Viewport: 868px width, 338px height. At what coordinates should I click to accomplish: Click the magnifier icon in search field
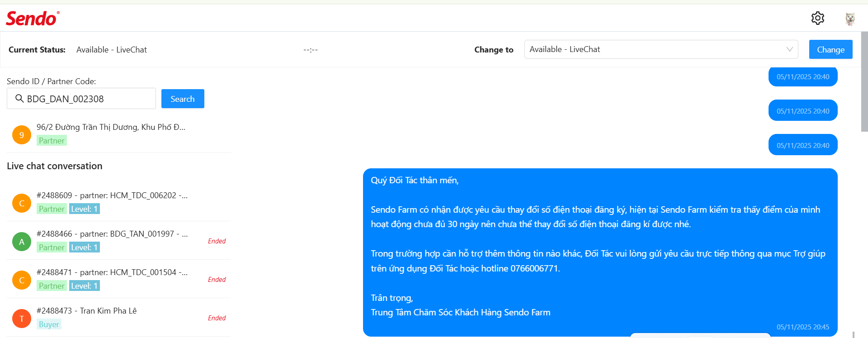[x=19, y=99]
